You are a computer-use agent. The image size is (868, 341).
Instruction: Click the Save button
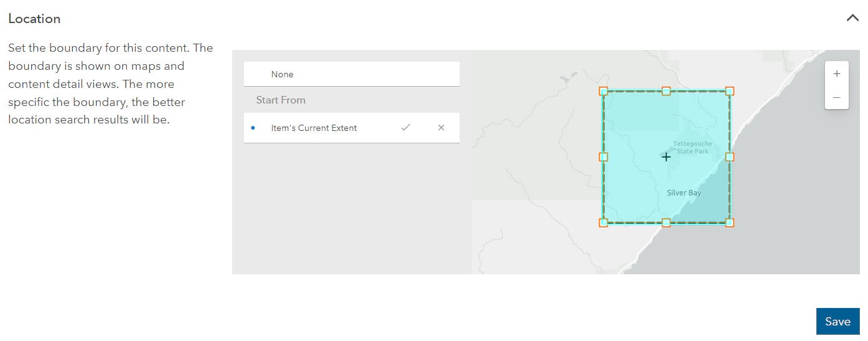[837, 322]
